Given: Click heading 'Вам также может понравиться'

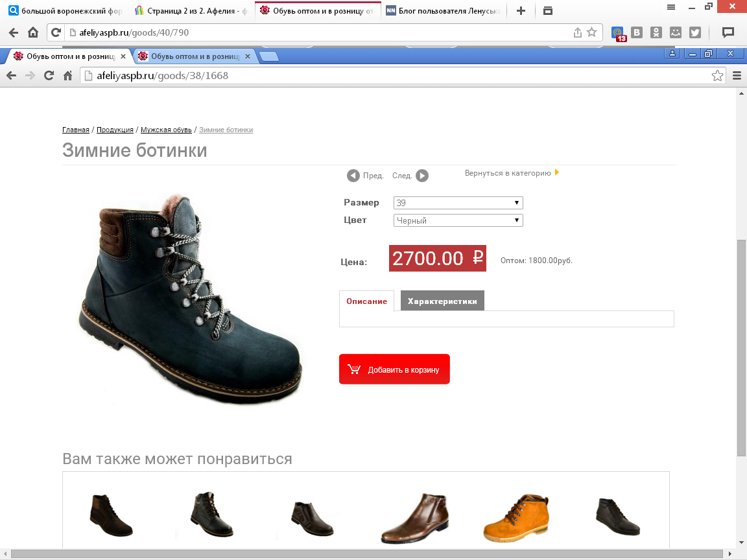Looking at the screenshot, I should coord(177,459).
